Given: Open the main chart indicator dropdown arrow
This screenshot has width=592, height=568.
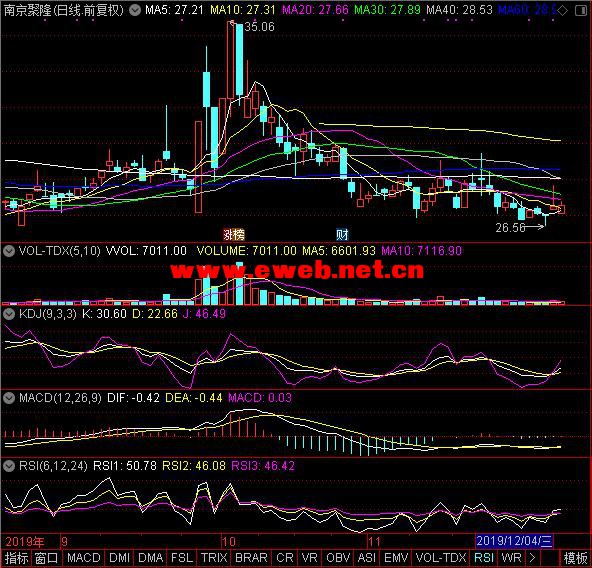Looking at the screenshot, I should [135, 10].
